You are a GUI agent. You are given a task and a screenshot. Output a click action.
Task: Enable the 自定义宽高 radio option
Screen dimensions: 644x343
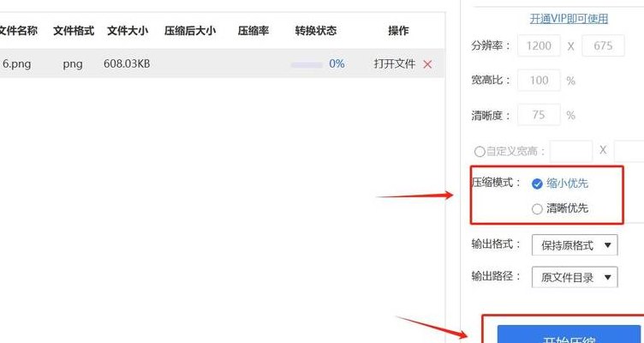480,151
